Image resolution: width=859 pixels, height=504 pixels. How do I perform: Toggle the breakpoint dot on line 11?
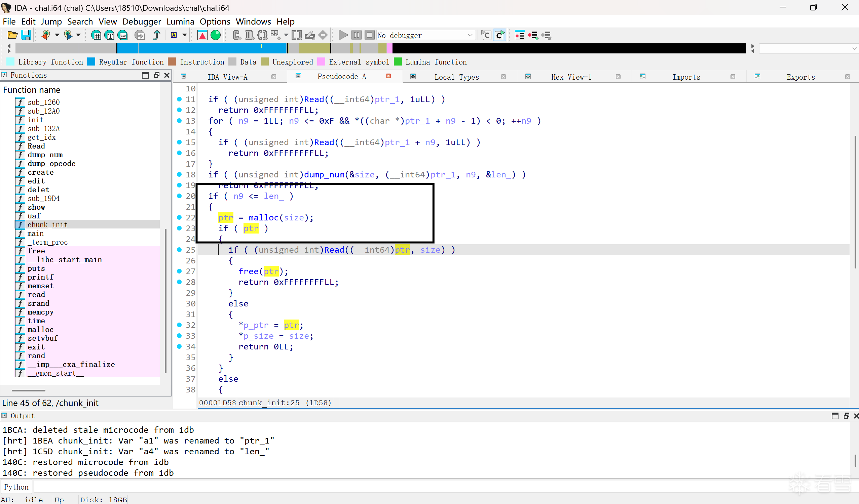click(179, 99)
